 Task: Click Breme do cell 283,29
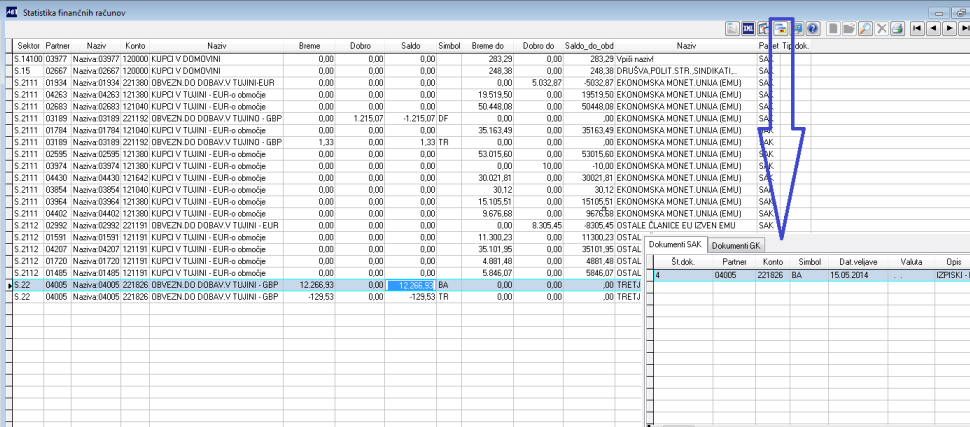tap(488, 59)
